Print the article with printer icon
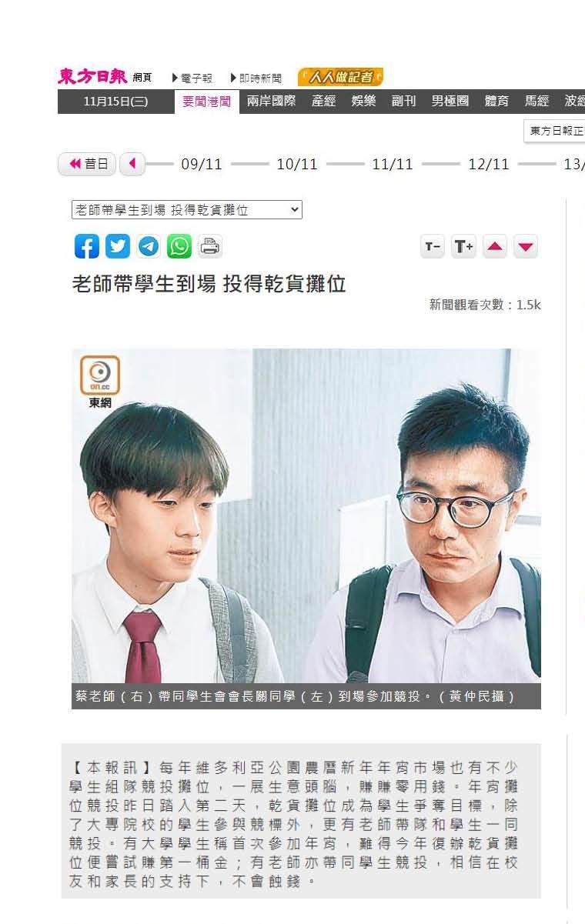Image resolution: width=585 pixels, height=924 pixels. click(210, 246)
